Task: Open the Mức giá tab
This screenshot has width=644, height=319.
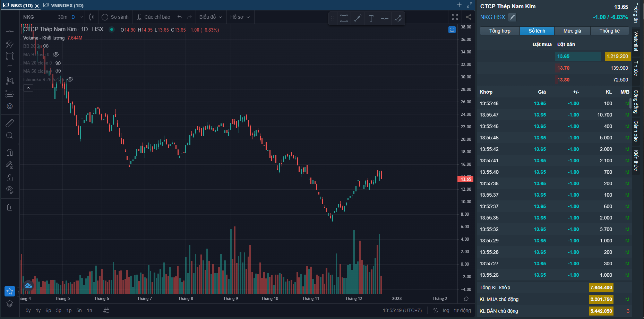Action: [572, 31]
